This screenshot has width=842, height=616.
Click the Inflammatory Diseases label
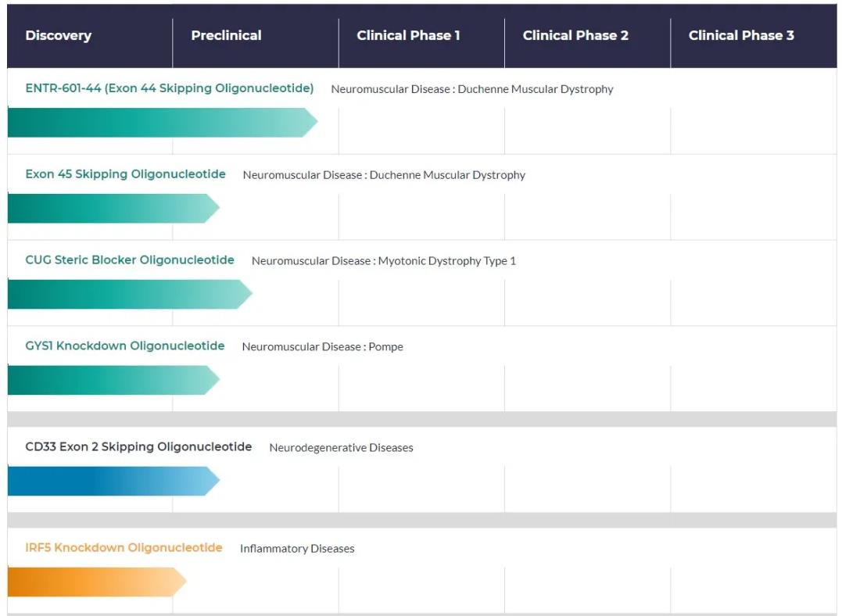[297, 549]
